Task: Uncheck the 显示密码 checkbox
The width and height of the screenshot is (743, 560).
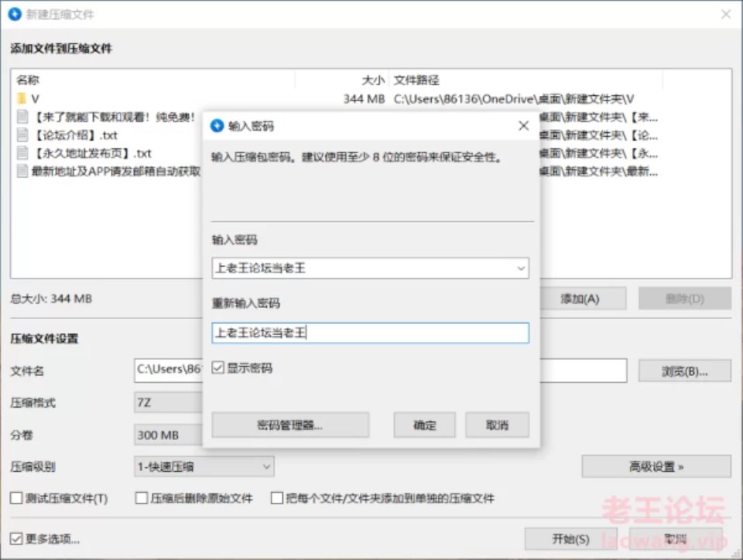Action: pos(217,368)
